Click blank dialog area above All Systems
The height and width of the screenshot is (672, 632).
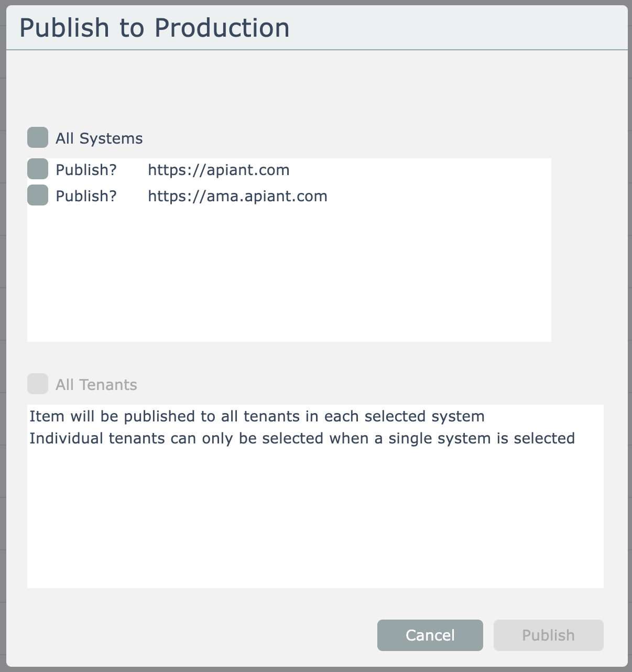click(314, 89)
